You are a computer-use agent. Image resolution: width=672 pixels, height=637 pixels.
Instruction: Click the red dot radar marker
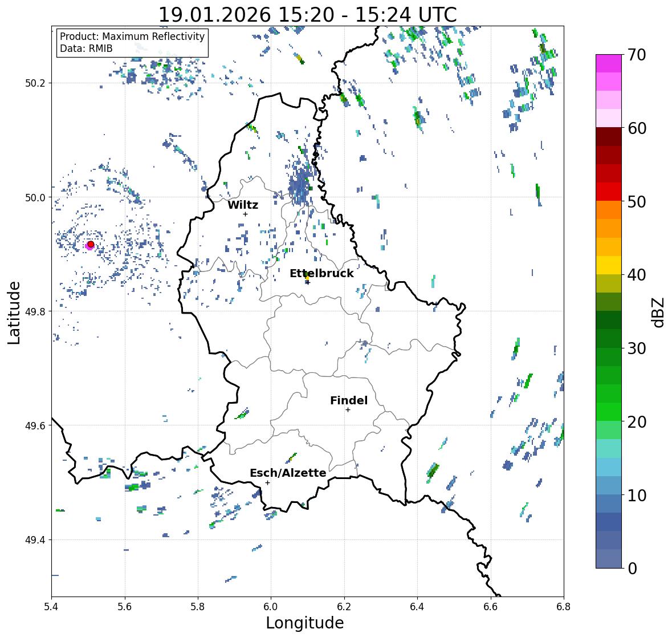91,244
